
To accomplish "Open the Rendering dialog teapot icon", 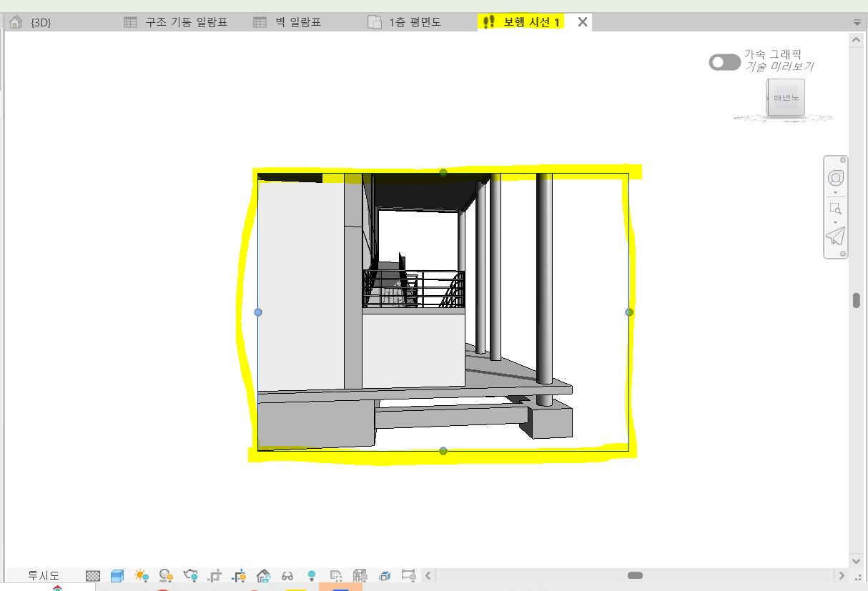I will [190, 575].
